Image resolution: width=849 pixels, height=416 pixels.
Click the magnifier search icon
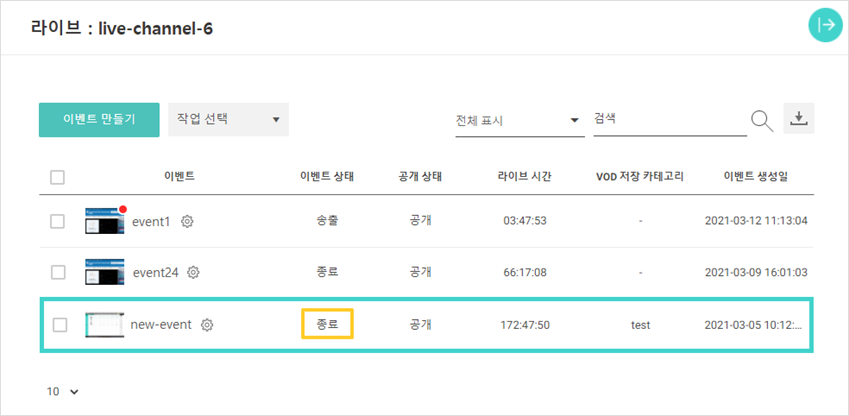[762, 121]
